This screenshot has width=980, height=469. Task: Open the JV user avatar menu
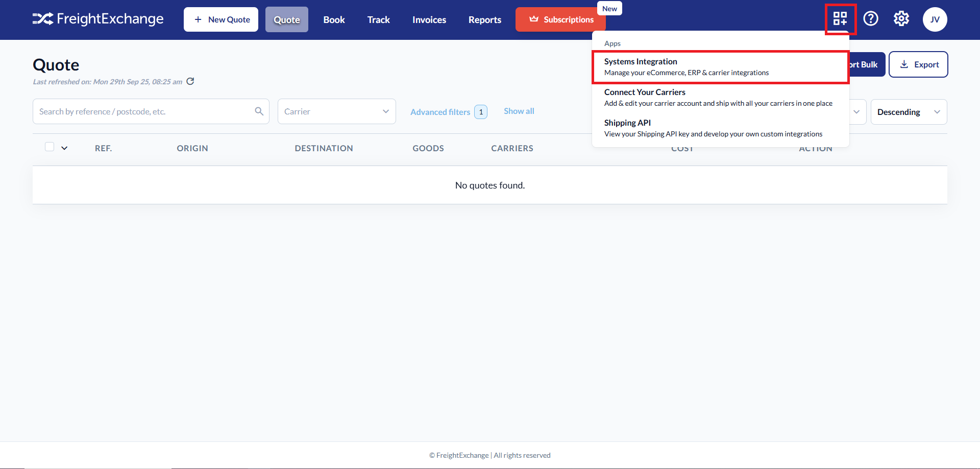click(x=935, y=19)
